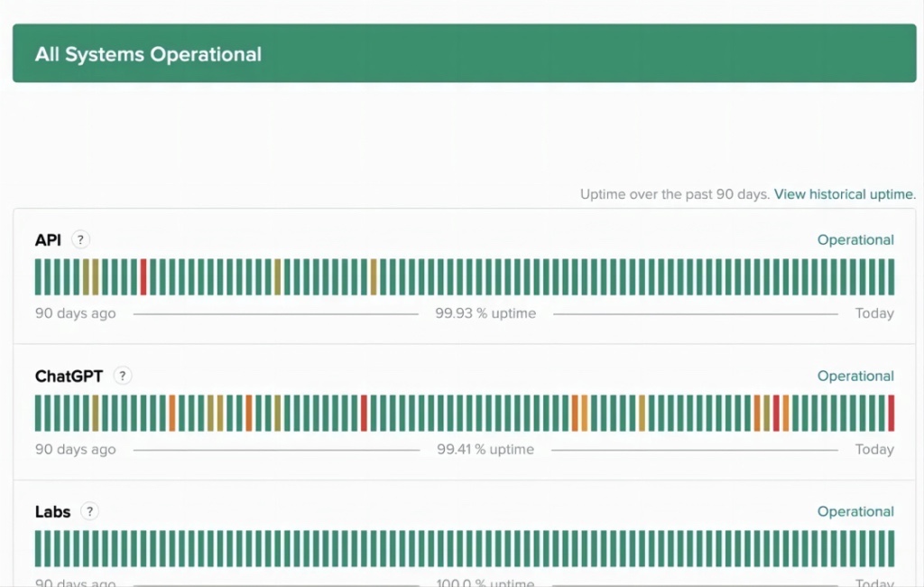Click the question mark icon next to Labs
This screenshot has height=587, width=924.
pyautogui.click(x=89, y=511)
